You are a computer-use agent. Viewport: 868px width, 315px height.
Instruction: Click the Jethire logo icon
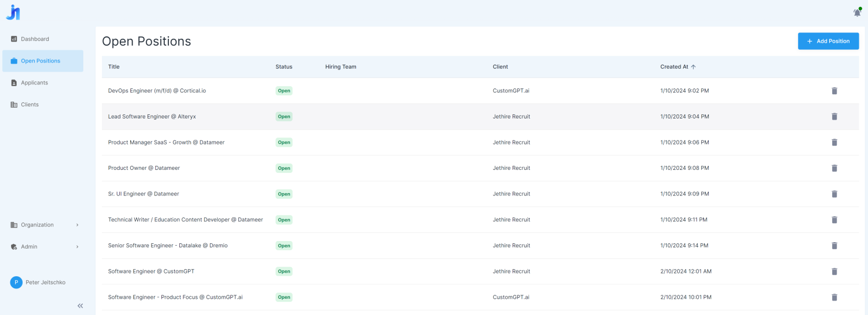tap(13, 12)
